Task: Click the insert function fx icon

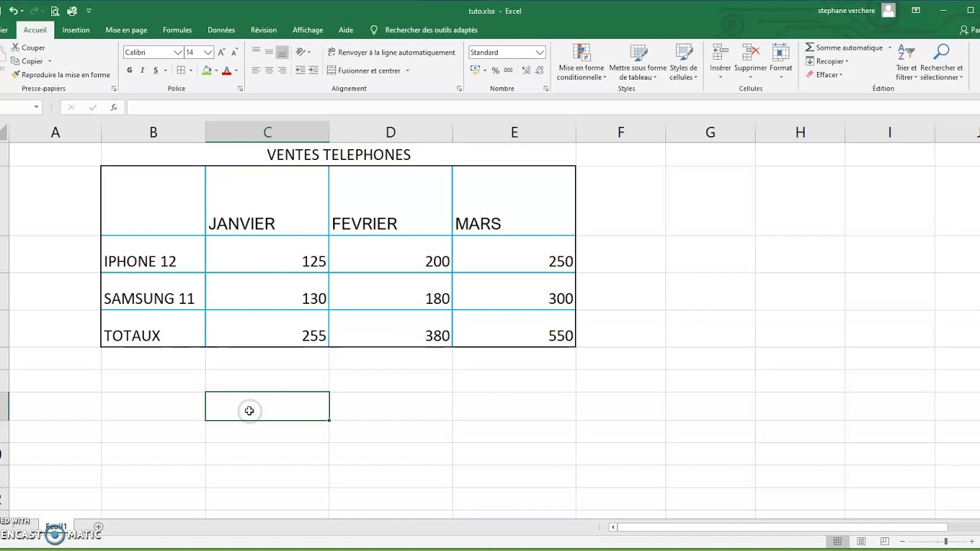Action: (114, 107)
